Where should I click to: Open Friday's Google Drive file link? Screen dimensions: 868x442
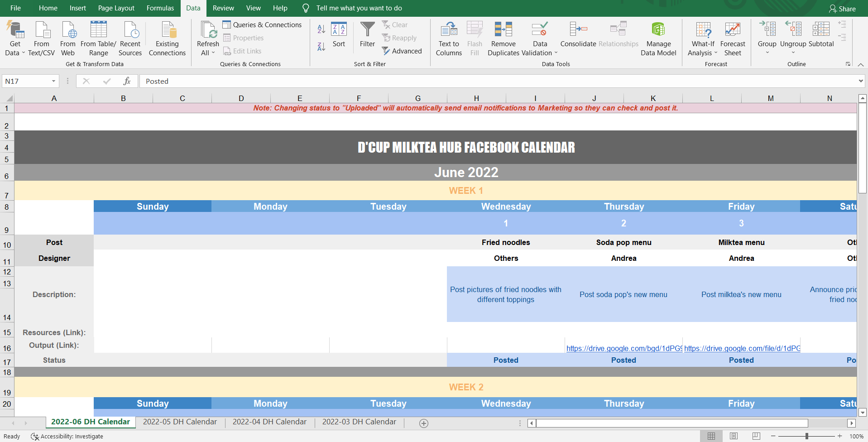click(742, 348)
